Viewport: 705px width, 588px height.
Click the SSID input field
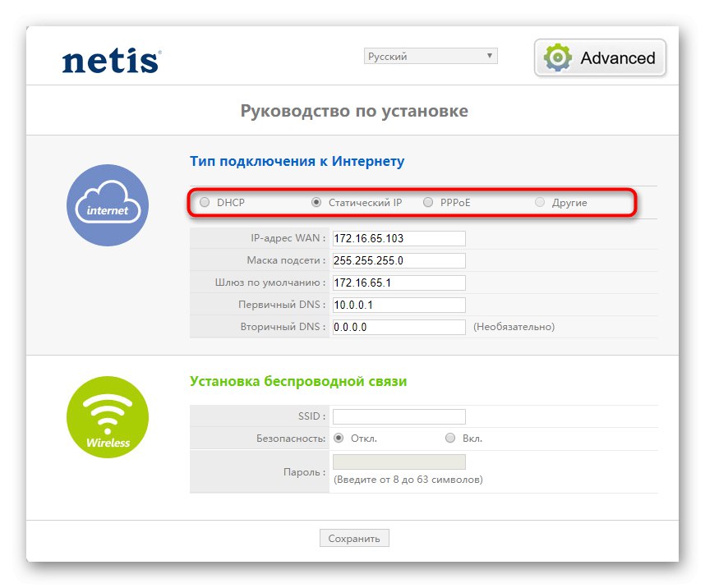(398, 416)
